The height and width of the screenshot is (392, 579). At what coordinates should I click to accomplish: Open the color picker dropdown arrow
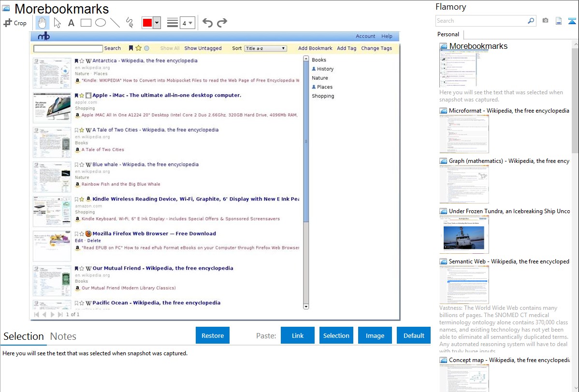(x=157, y=23)
